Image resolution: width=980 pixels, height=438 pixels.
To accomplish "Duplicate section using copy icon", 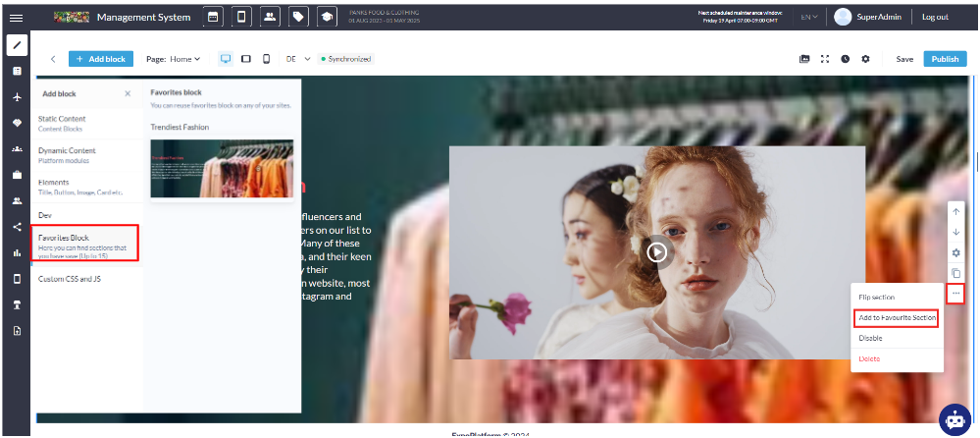I will (956, 273).
